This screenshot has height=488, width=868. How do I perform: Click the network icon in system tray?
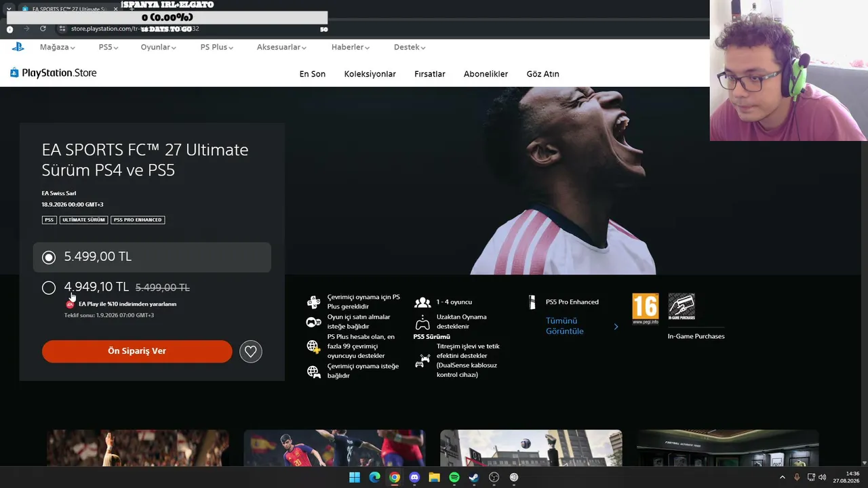[811, 477]
